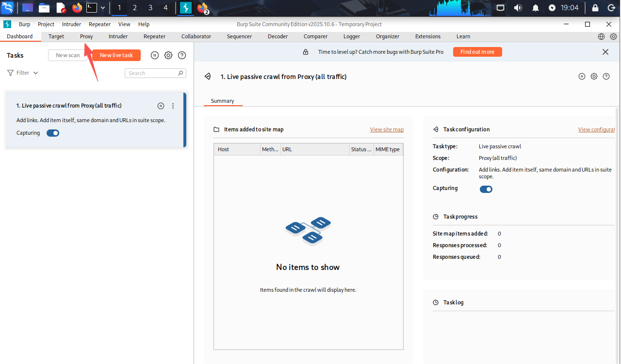
Task: Click the New scan button
Action: coord(68,55)
